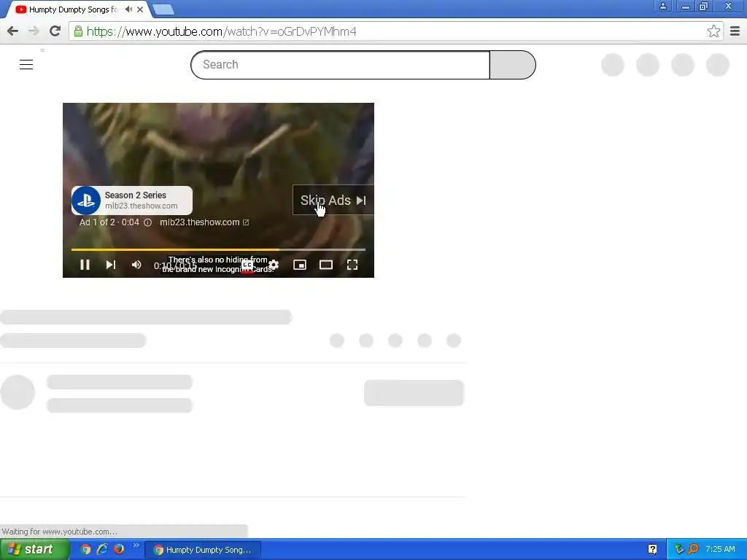Open YouTube hamburger guide menu
The height and width of the screenshot is (560, 747).
pyautogui.click(x=26, y=65)
